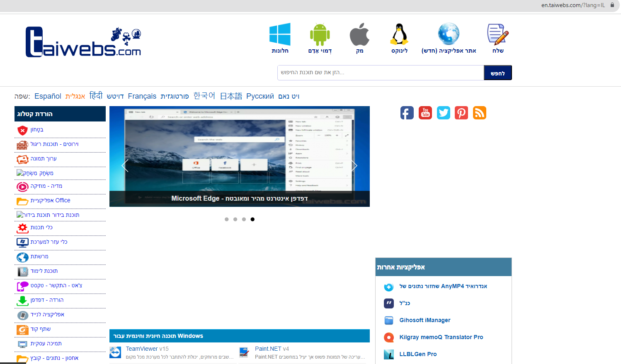Show the previous slide in the carousel

(x=125, y=166)
